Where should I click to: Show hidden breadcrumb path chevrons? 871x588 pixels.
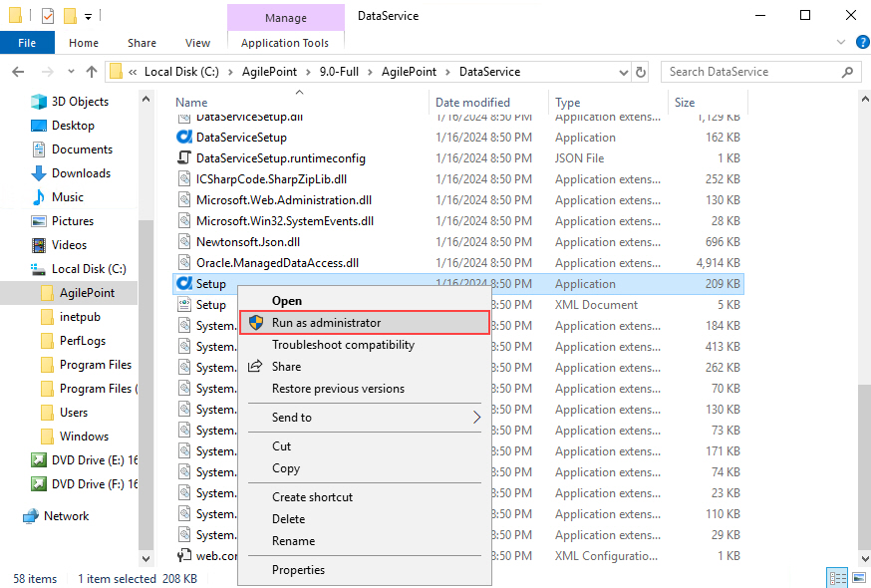(133, 72)
